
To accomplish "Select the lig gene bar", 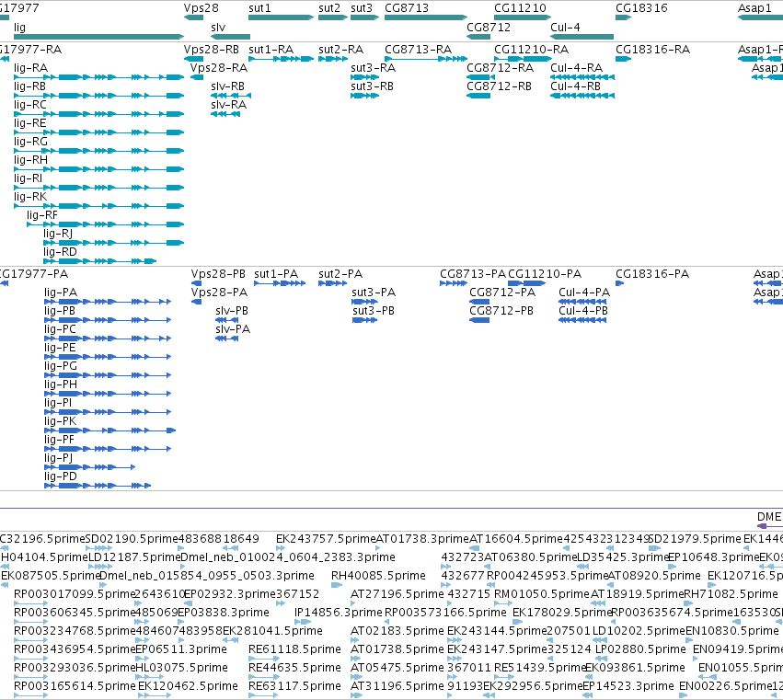I will click(98, 37).
